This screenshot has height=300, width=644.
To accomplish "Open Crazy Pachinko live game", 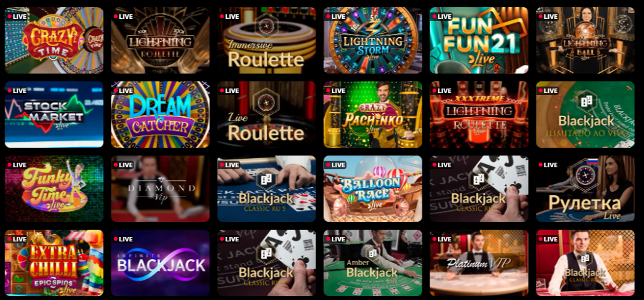I will click(x=373, y=115).
